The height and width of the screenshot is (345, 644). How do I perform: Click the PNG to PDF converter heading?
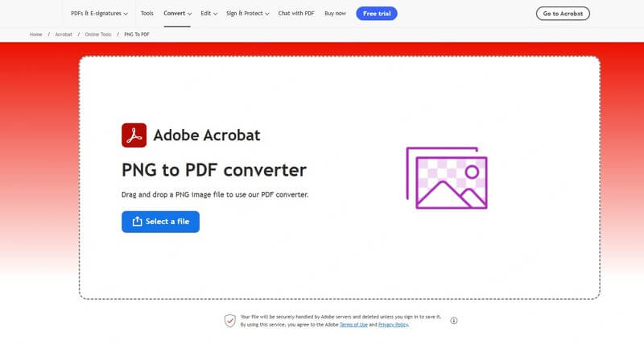point(214,170)
